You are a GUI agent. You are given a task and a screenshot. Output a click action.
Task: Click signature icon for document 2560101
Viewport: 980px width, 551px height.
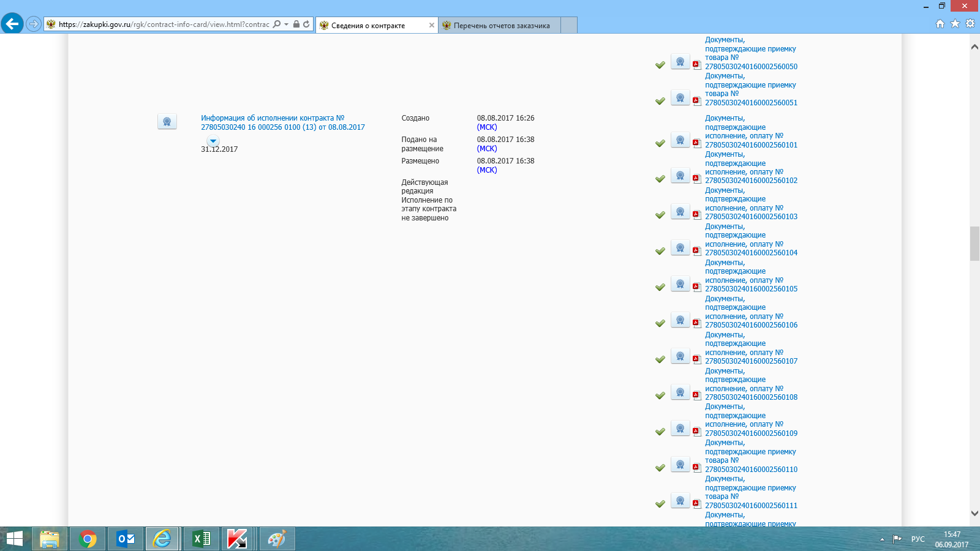(680, 140)
